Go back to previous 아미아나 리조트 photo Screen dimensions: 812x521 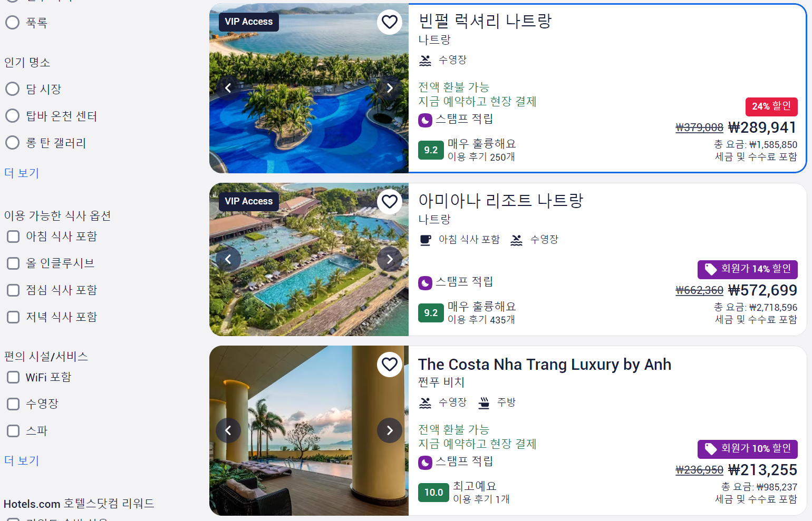pos(228,259)
